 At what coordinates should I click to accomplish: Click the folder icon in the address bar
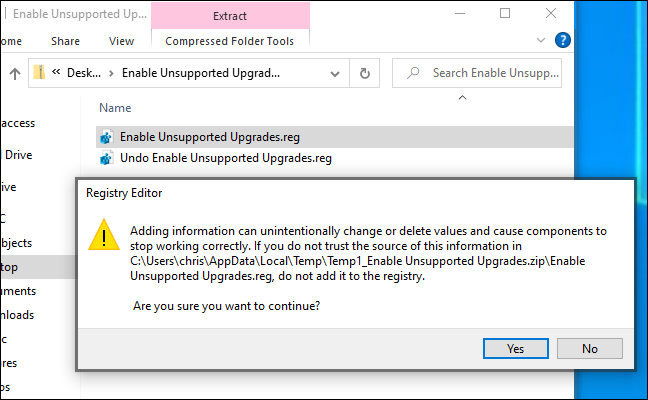(x=39, y=73)
